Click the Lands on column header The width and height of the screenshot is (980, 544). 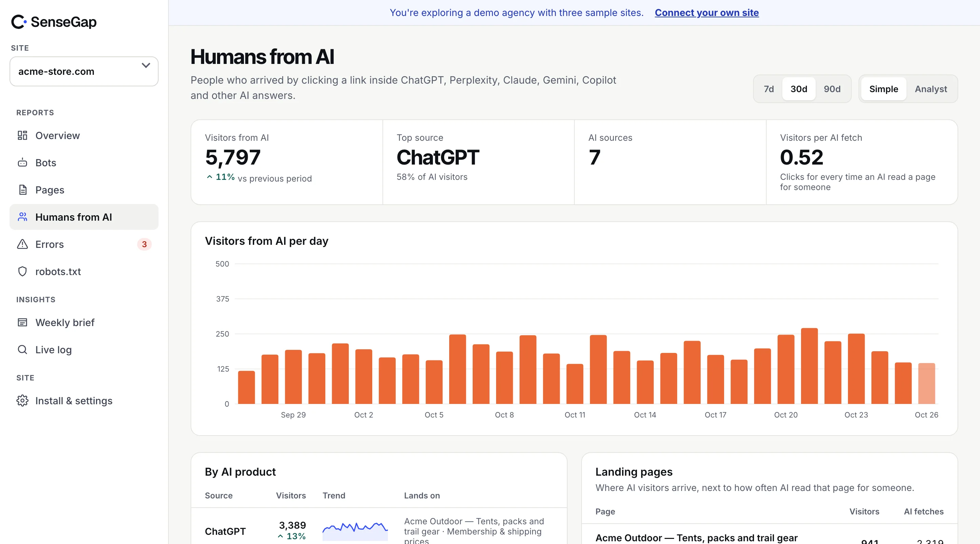[422, 495]
